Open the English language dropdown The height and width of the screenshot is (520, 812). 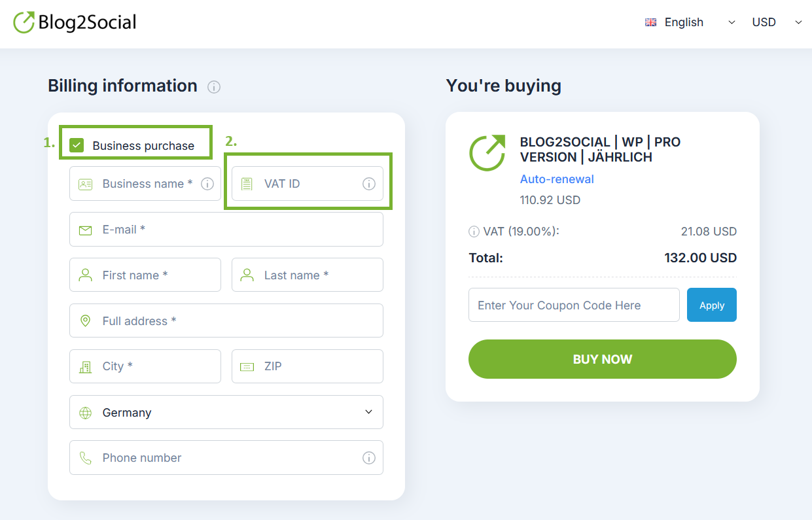click(x=690, y=22)
